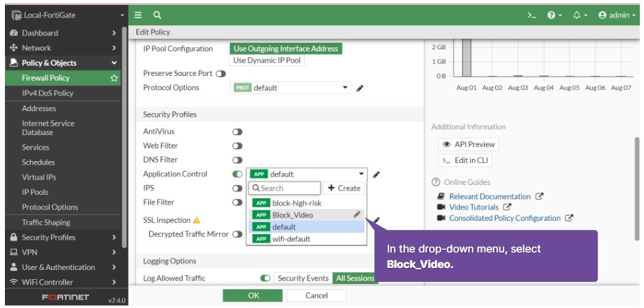Viewport: 644px width, 308px height.
Task: Open Relevant Documentation link
Action: click(490, 197)
